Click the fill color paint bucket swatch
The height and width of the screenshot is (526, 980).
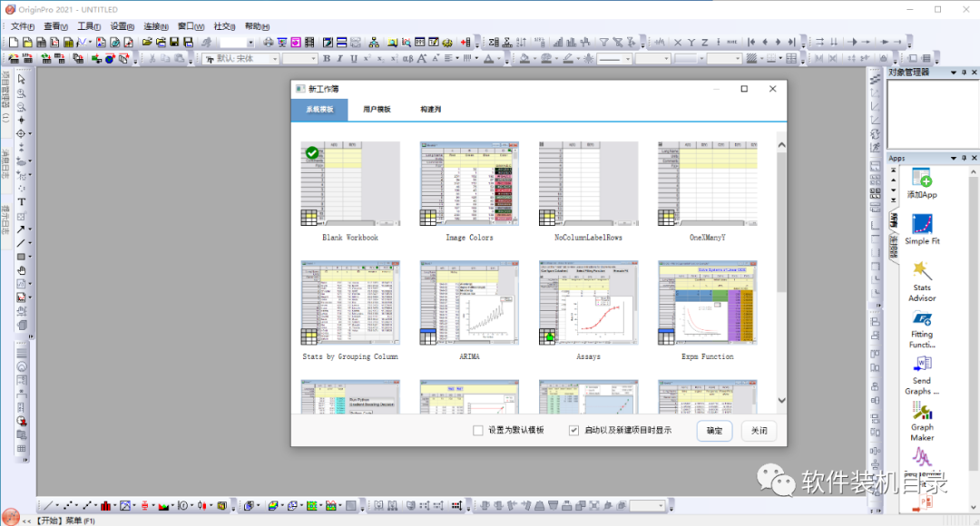(525, 59)
